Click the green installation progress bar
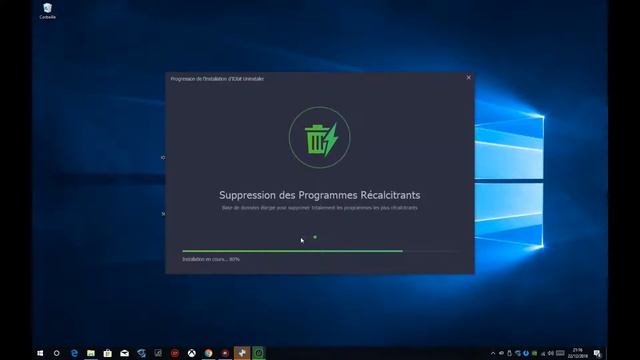 (x=320, y=251)
